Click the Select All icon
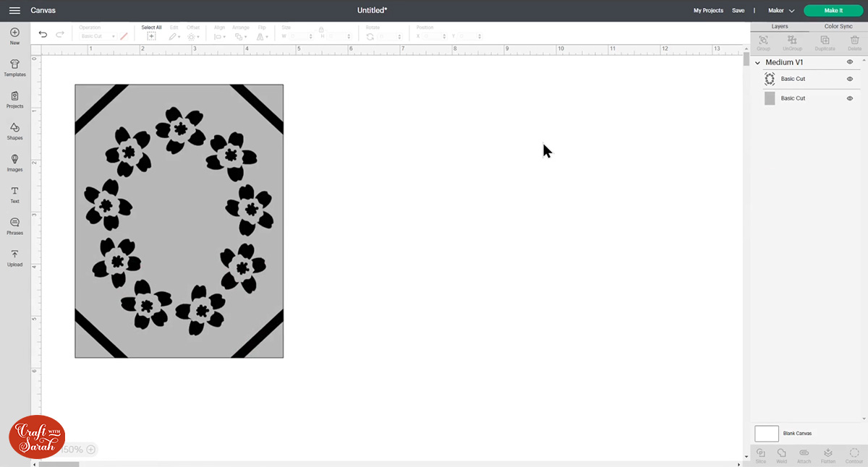868x467 pixels. 151,36
